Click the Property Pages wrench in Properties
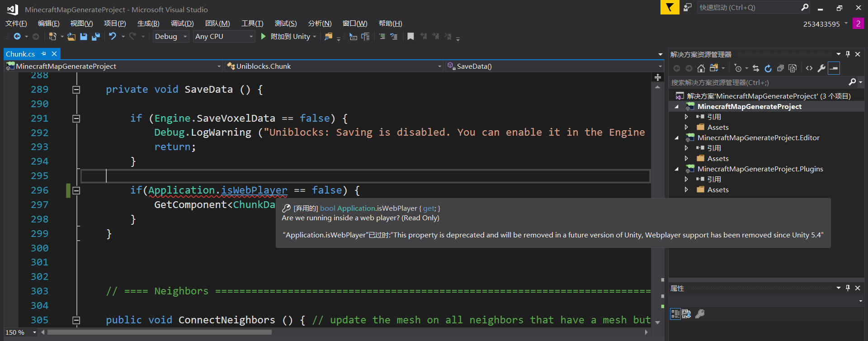Image resolution: width=868 pixels, height=341 pixels. tap(700, 314)
